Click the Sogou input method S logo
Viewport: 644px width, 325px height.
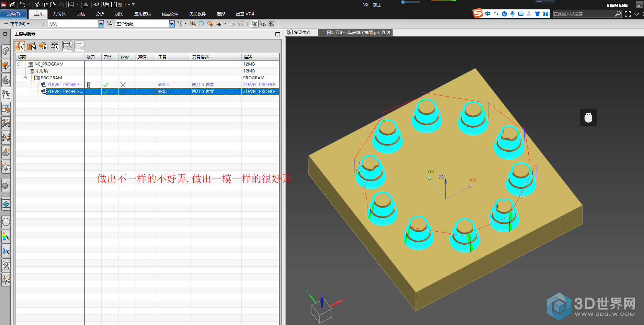click(x=478, y=13)
